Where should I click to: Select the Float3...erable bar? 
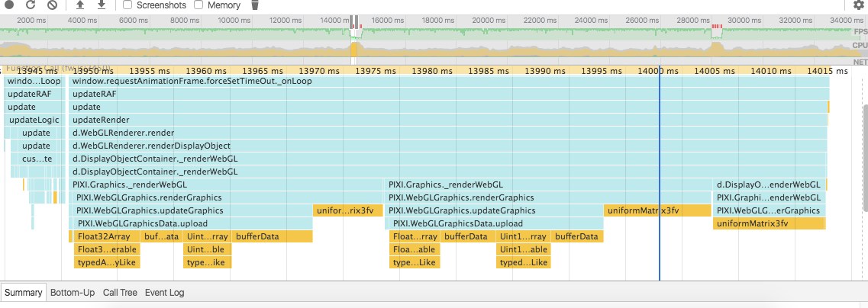(107, 249)
